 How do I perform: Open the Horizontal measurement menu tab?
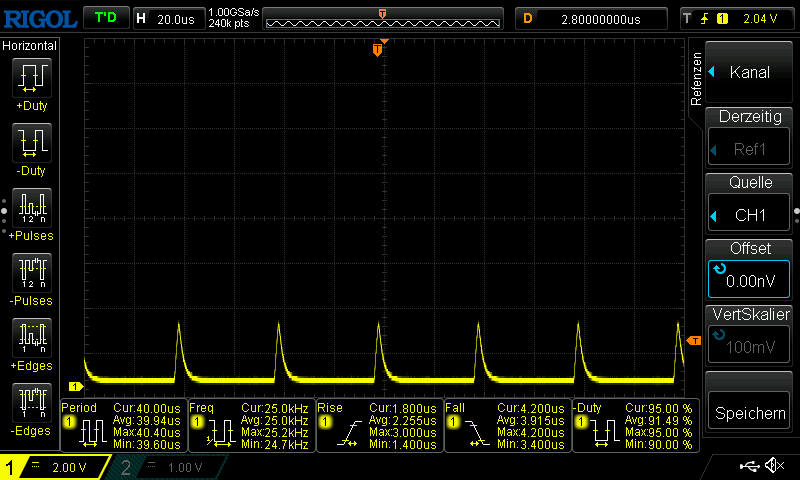30,46
